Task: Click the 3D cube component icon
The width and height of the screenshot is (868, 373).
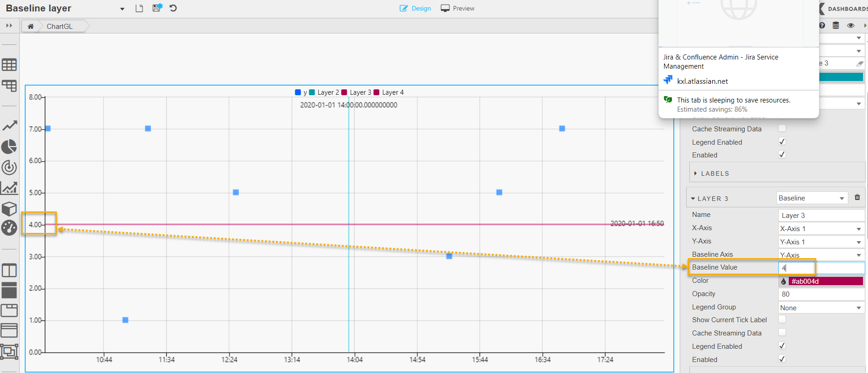Action: (9, 208)
